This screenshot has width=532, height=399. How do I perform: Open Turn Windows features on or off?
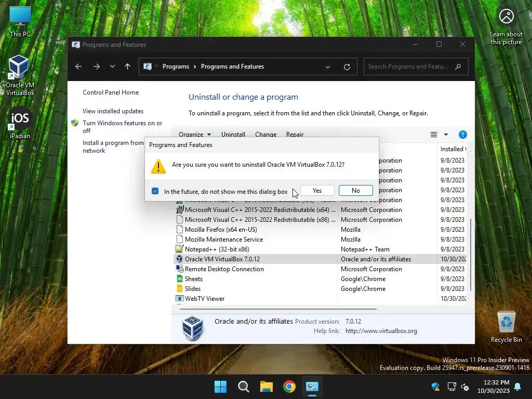click(x=122, y=127)
